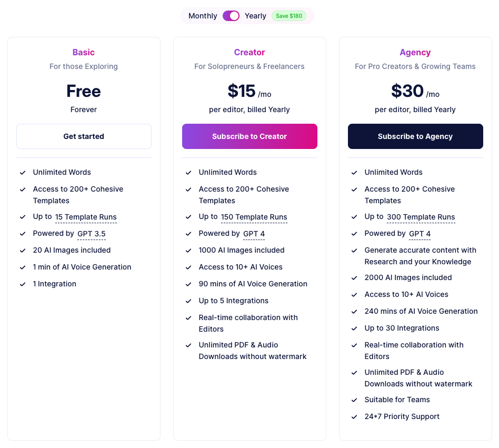Select the Yearly billing label
This screenshot has height=448, width=499.
(255, 16)
